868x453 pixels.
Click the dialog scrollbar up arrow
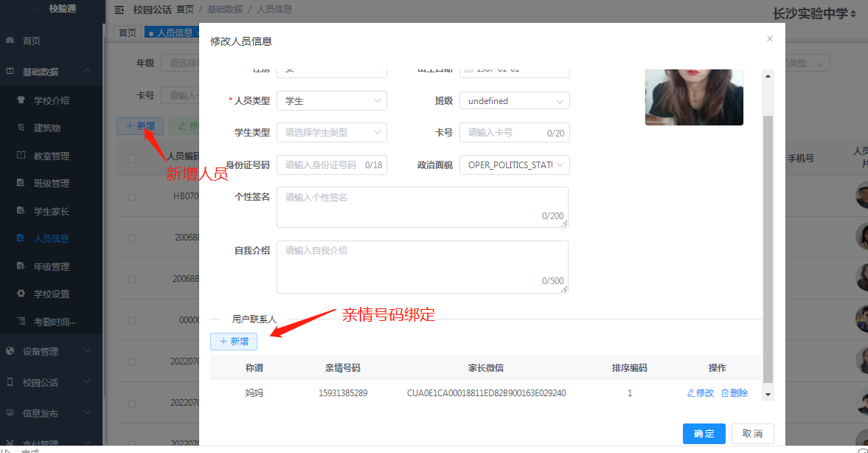(768, 76)
